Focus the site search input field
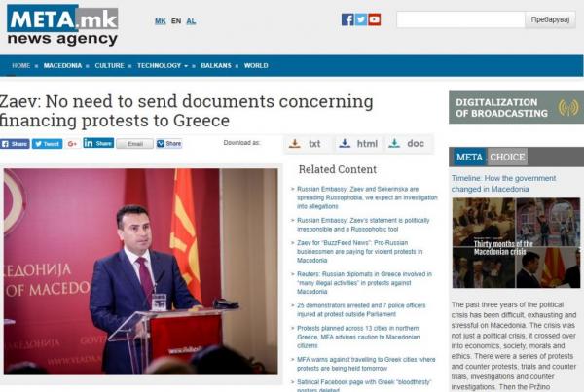Screen dimensions: 584x392 pos(460,19)
